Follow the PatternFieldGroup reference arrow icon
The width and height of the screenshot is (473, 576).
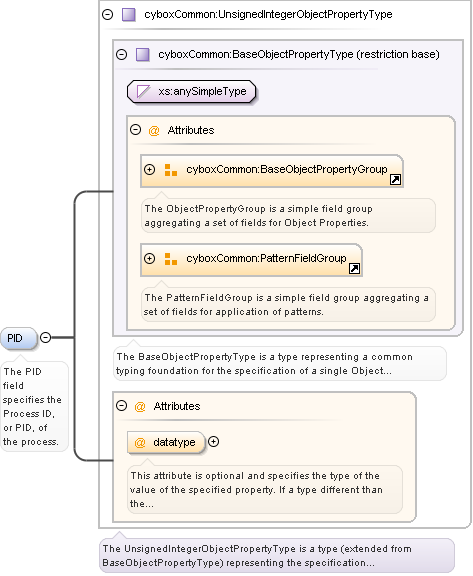click(x=354, y=269)
